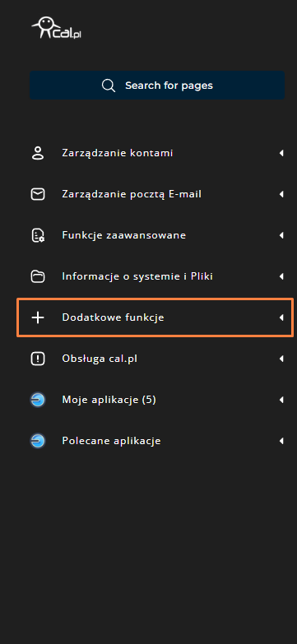
Task: Open the Obsługa cal.pl menu label
Action: (100, 359)
